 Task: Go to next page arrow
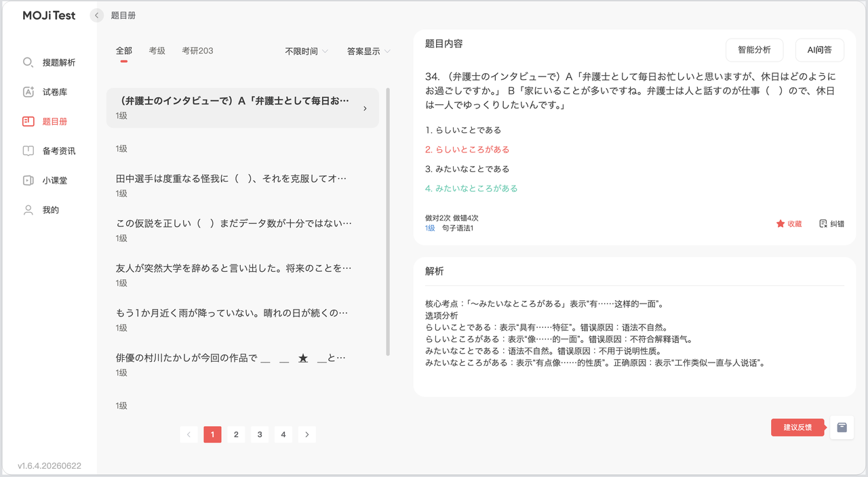tap(307, 434)
